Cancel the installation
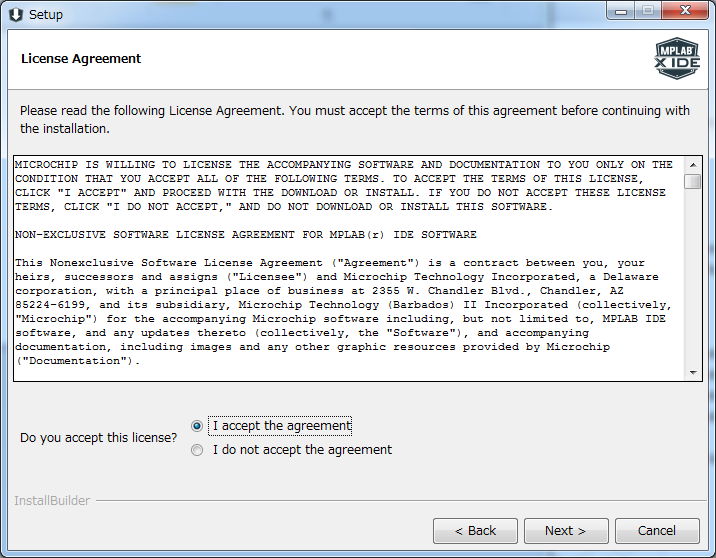The image size is (716, 558). coord(657,530)
